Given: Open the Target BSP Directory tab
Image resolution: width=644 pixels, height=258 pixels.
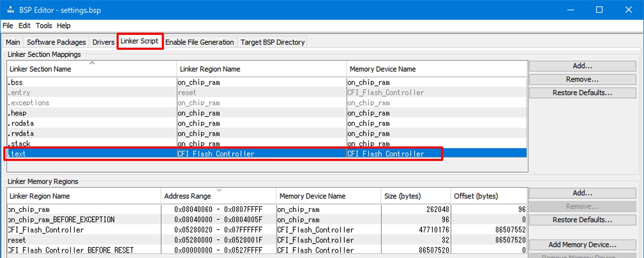Looking at the screenshot, I should [x=273, y=42].
